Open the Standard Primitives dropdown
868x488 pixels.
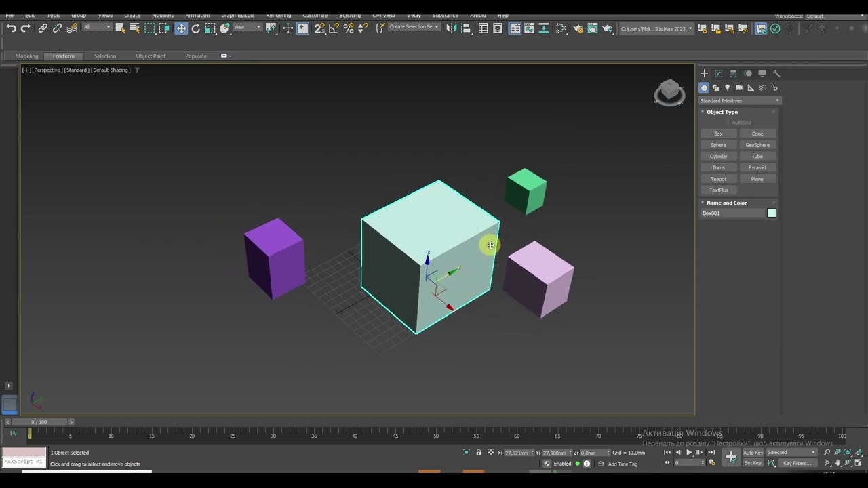click(740, 100)
